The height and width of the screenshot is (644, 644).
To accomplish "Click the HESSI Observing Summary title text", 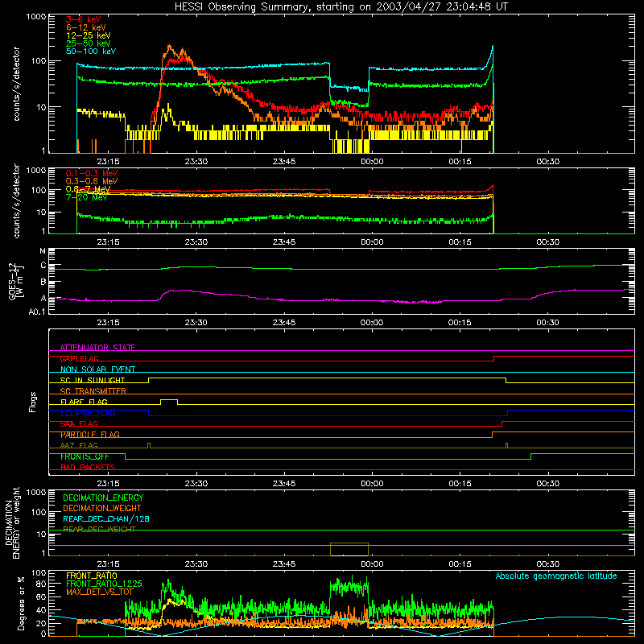I will point(341,7).
